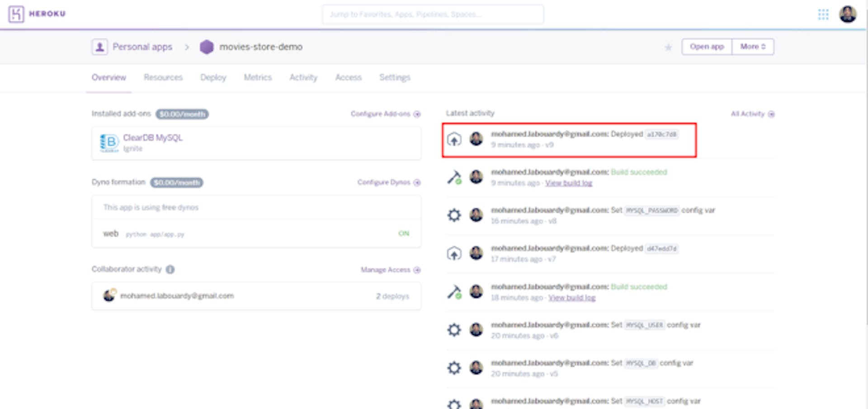Focus the Jump to Favorites search field

tap(433, 14)
